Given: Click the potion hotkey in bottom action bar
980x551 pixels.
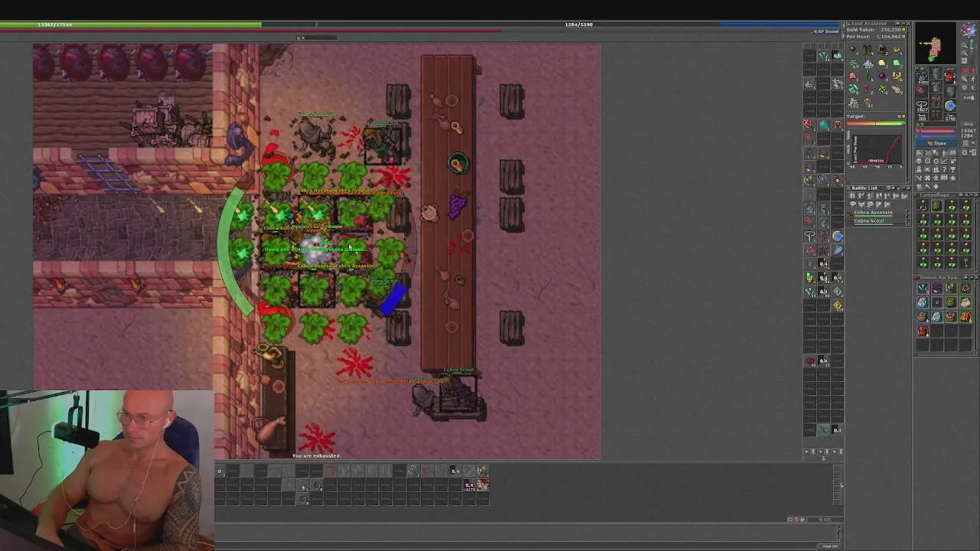Looking at the screenshot, I should click(x=469, y=485).
